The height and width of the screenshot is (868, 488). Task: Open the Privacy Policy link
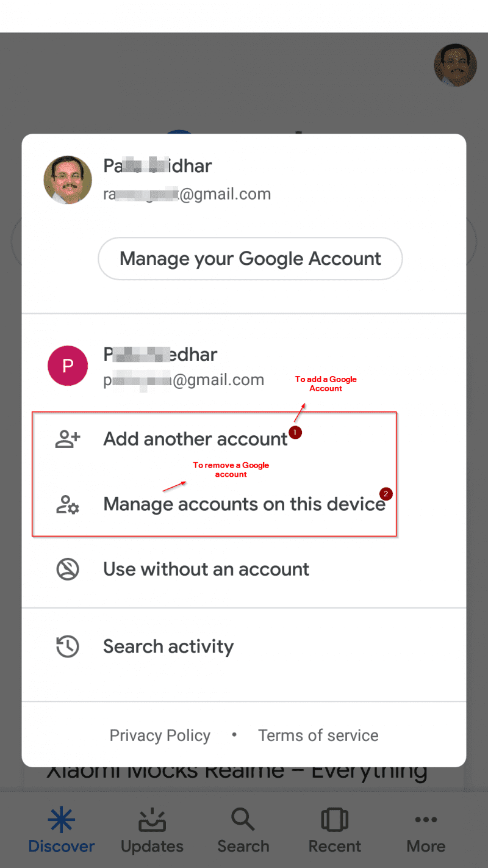160,736
